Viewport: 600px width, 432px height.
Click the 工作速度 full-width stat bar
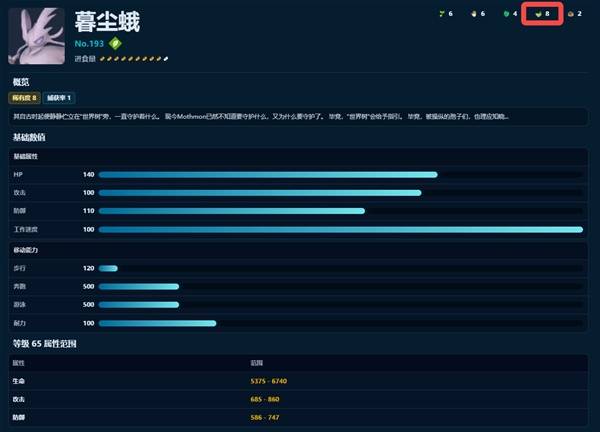pyautogui.click(x=341, y=230)
